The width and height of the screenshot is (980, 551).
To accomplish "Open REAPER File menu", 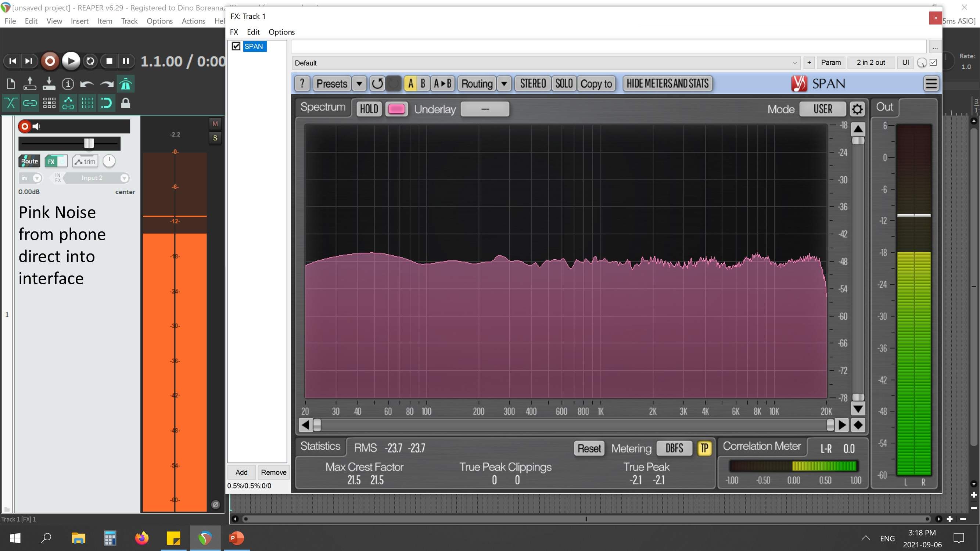I will coord(10,21).
